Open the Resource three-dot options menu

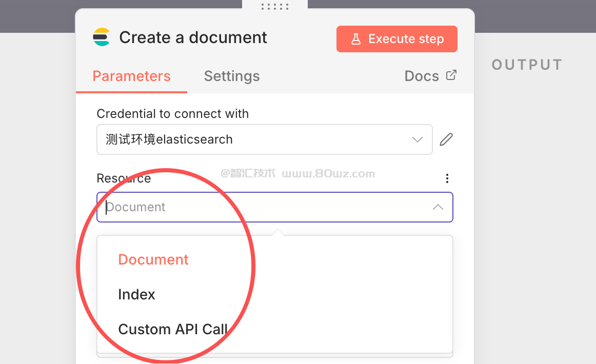coord(447,178)
